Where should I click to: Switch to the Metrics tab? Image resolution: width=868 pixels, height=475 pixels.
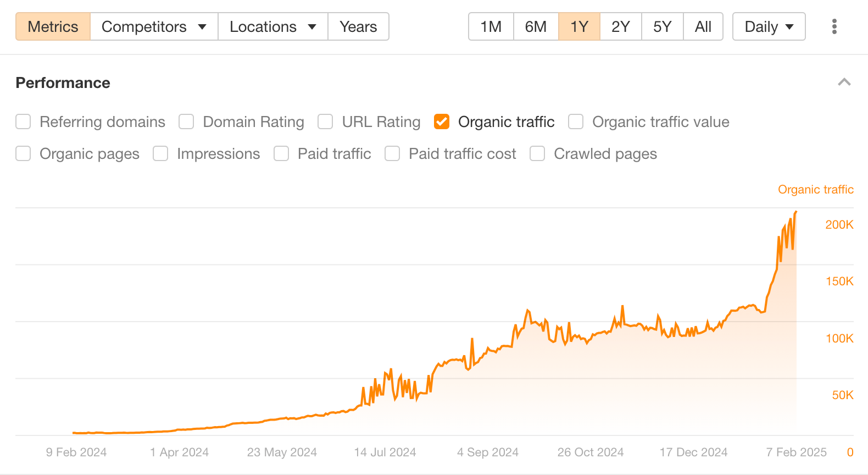click(53, 26)
